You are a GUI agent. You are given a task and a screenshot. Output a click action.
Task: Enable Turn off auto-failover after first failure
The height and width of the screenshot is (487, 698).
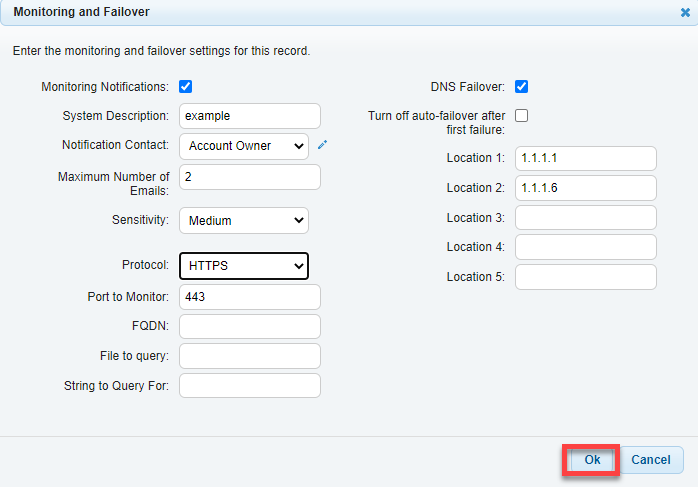pyautogui.click(x=521, y=116)
